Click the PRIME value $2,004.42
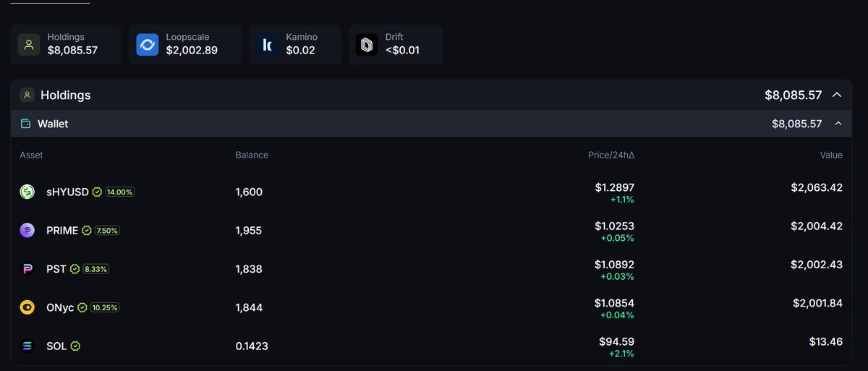This screenshot has width=868, height=371. 817,226
